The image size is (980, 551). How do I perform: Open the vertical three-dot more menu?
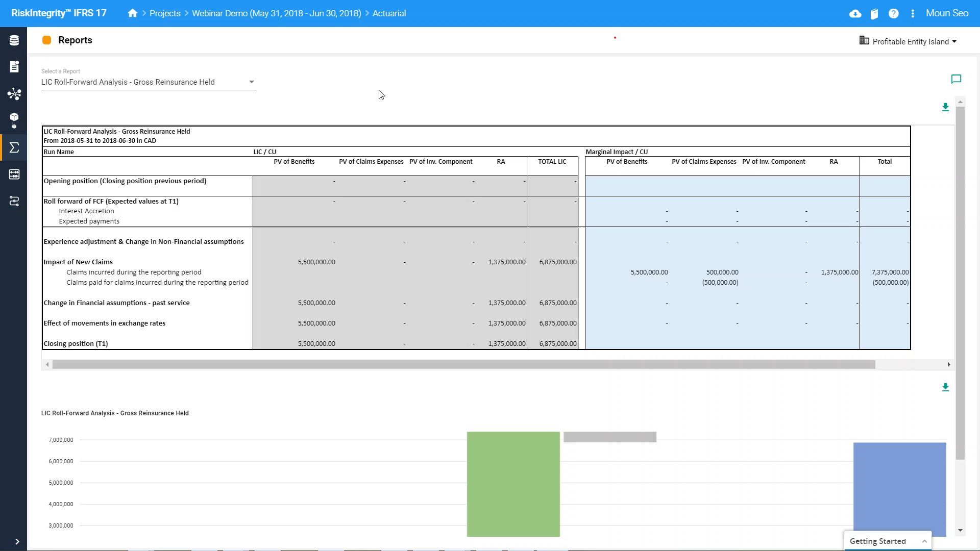(913, 14)
